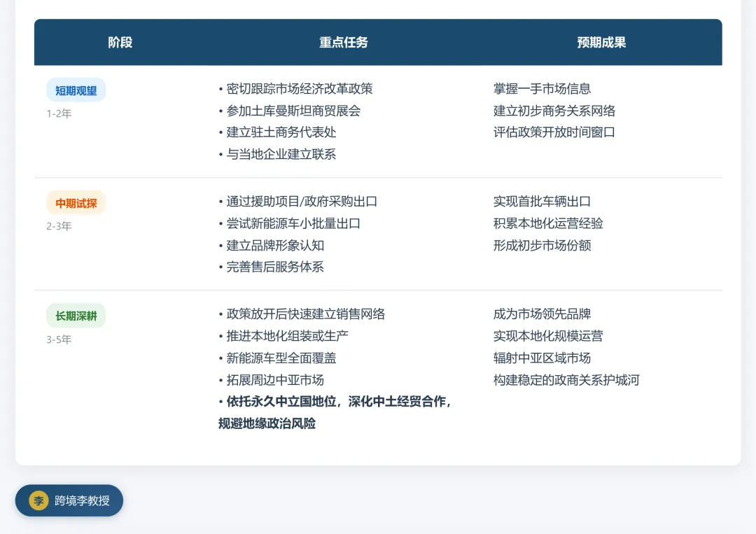The height and width of the screenshot is (534, 756).
Task: Click the 密切跟踪市场经济改革政策 task item
Action: pyautogui.click(x=298, y=89)
